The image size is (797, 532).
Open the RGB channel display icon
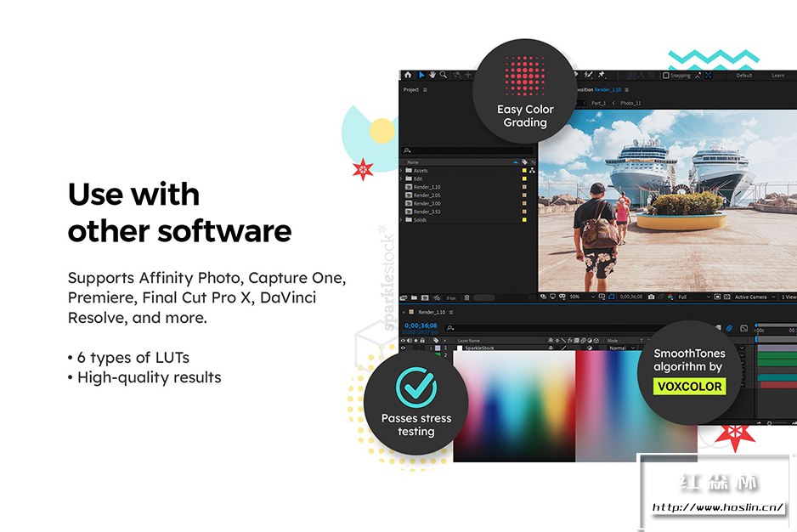point(670,297)
